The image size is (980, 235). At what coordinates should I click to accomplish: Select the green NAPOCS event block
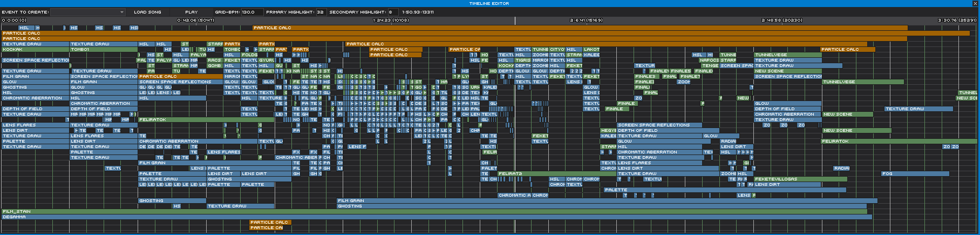click(708, 61)
